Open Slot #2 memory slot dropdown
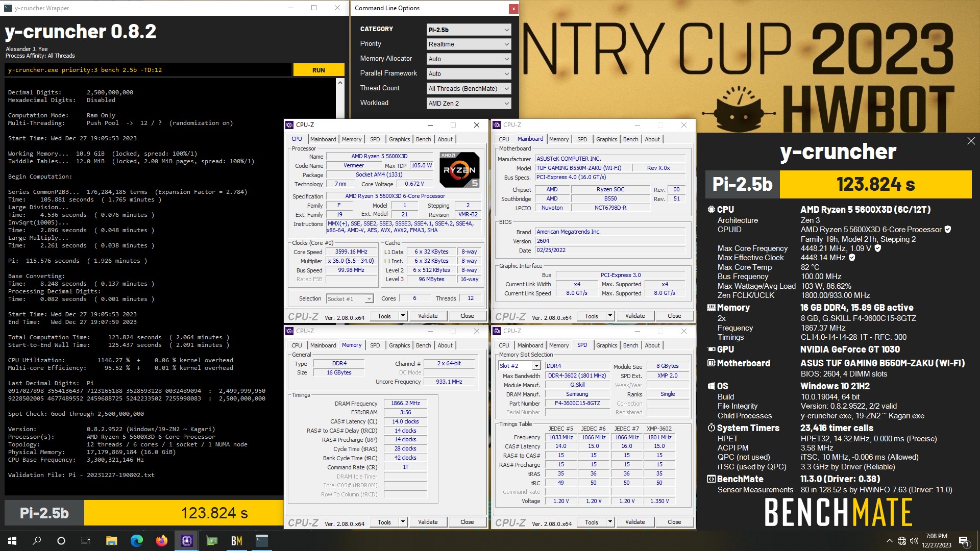 [519, 366]
